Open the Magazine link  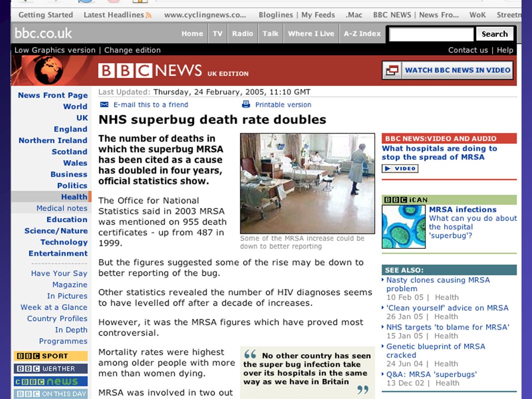[70, 284]
